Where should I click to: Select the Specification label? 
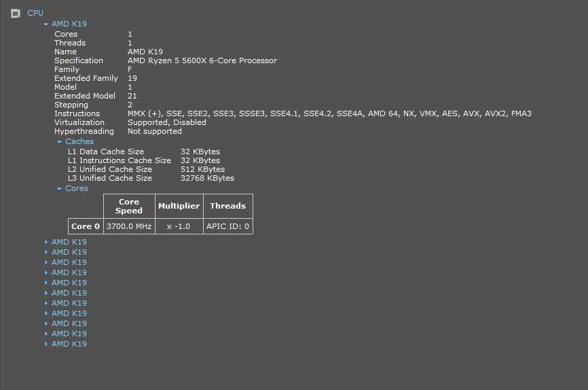point(79,60)
